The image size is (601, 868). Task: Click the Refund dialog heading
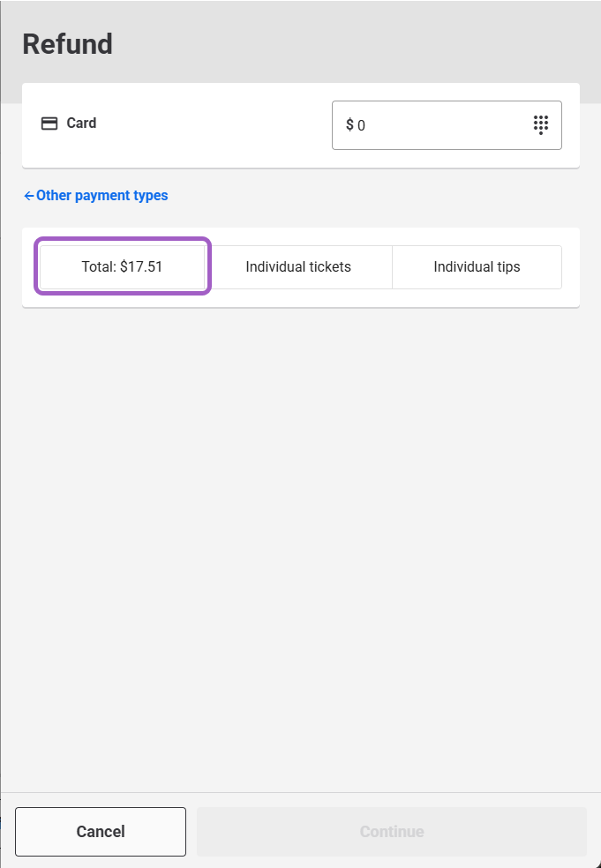67,44
